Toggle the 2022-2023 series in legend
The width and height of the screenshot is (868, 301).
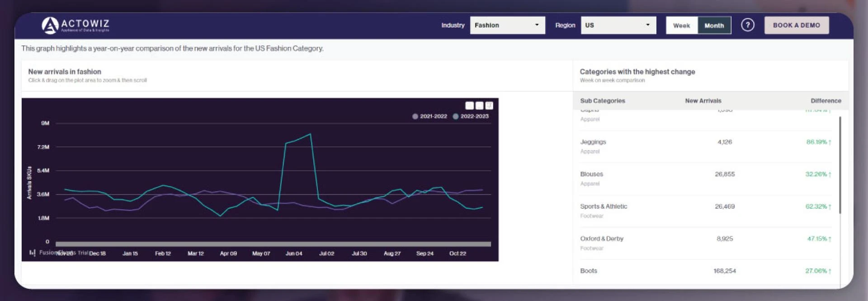point(471,116)
